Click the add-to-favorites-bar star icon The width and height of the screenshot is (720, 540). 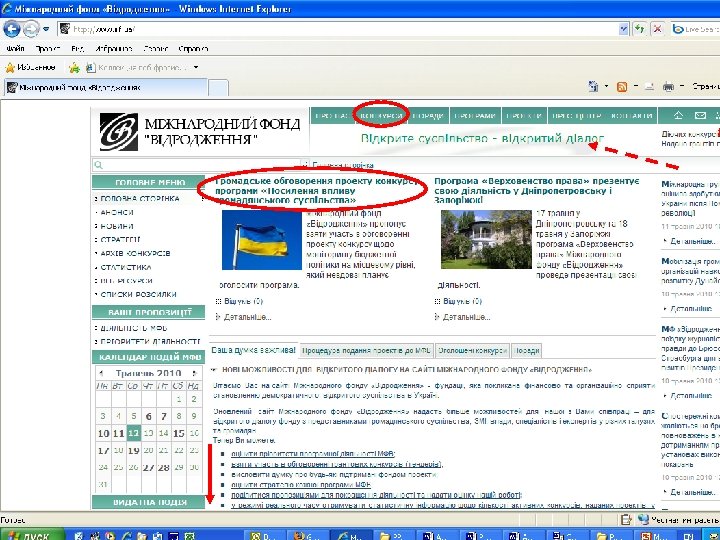[74, 68]
